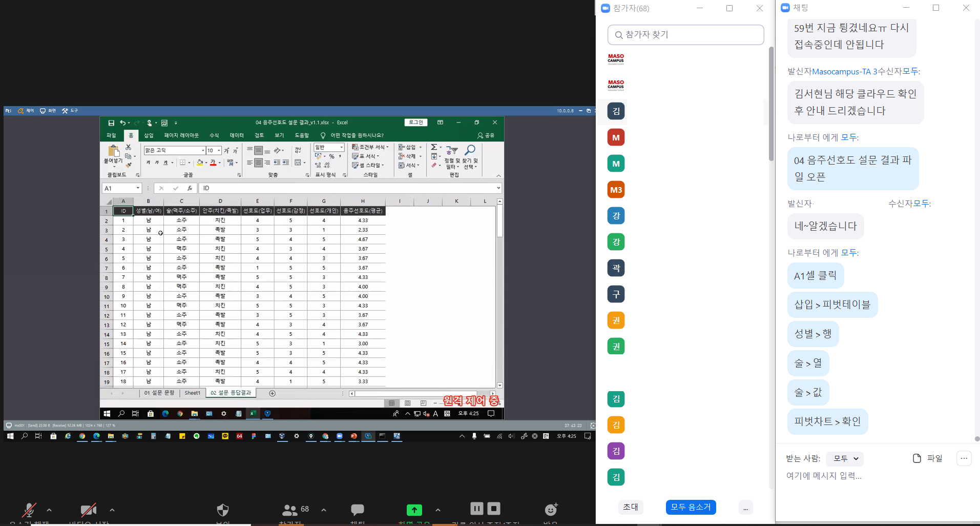Open the font size dropdown
Image resolution: width=980 pixels, height=526 pixels.
coord(219,150)
